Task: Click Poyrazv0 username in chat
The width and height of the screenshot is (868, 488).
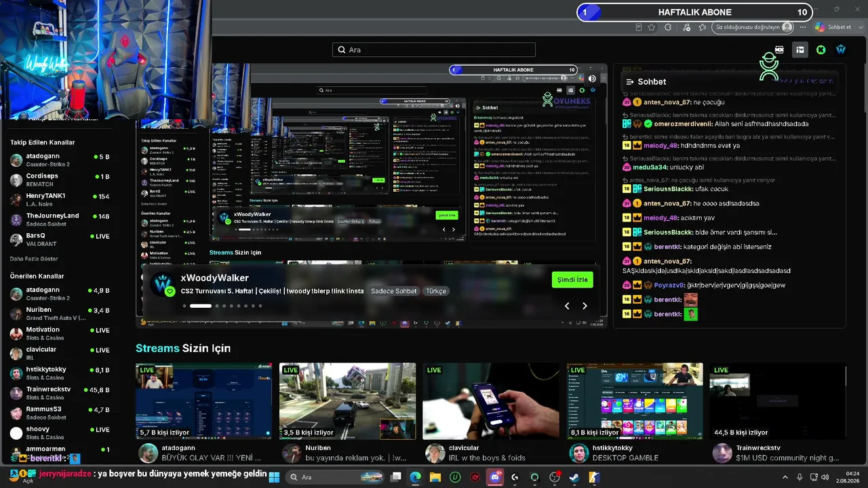Action: (x=669, y=285)
